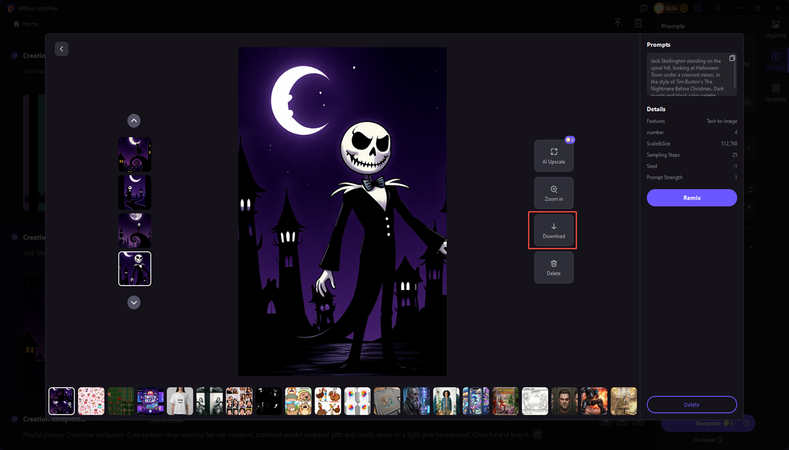Select the highlighted fourth Jack thumbnail
This screenshot has height=450, width=789.
[x=135, y=269]
